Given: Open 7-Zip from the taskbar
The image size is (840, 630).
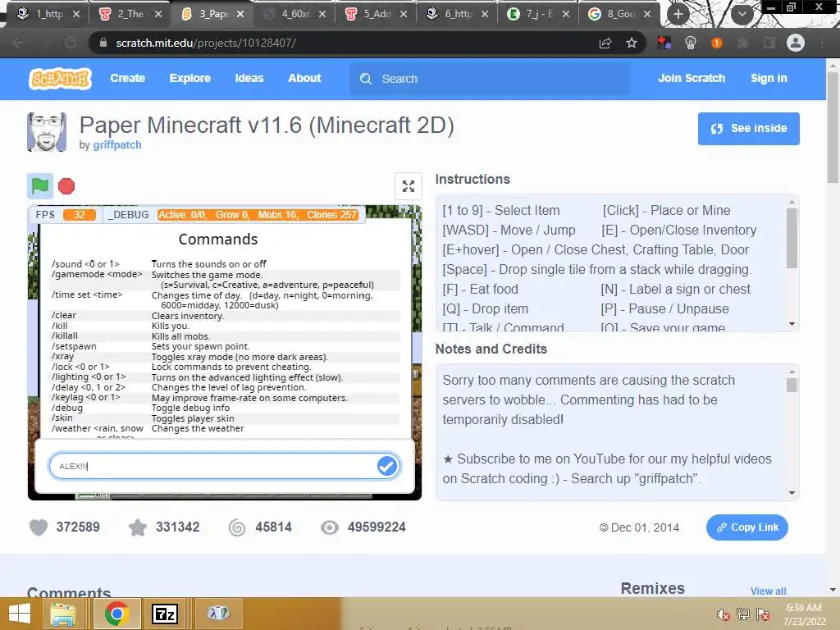Looking at the screenshot, I should pyautogui.click(x=164, y=614).
